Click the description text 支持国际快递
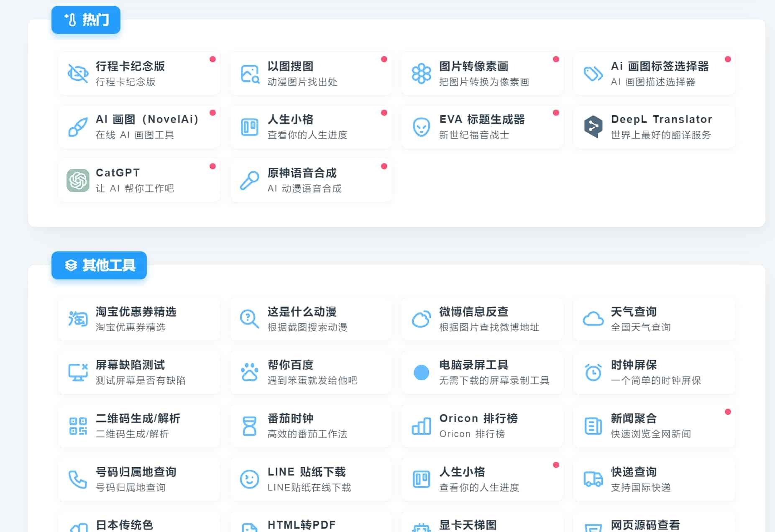Screen dimensions: 775x532 [641, 487]
